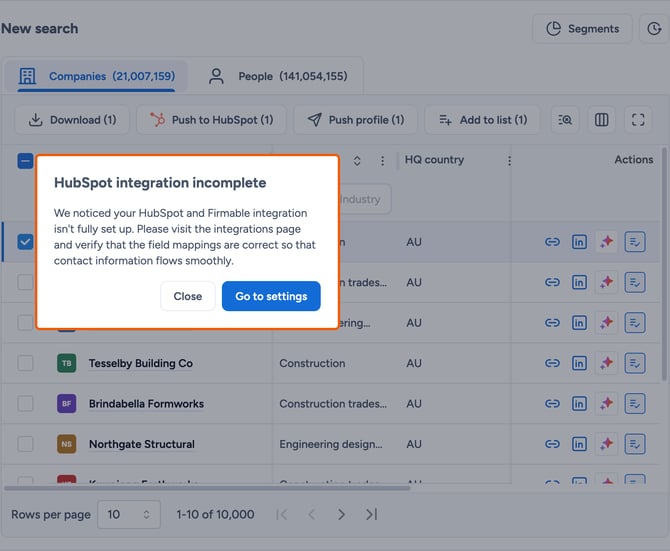Viewport: 670px width, 551px height.
Task: Open HQ country column options menu
Action: 509,161
